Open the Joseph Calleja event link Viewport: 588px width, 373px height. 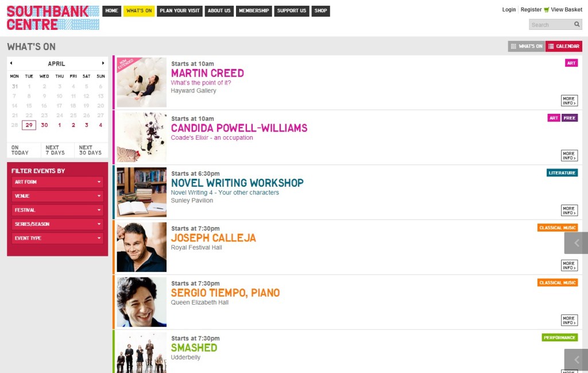(214, 238)
